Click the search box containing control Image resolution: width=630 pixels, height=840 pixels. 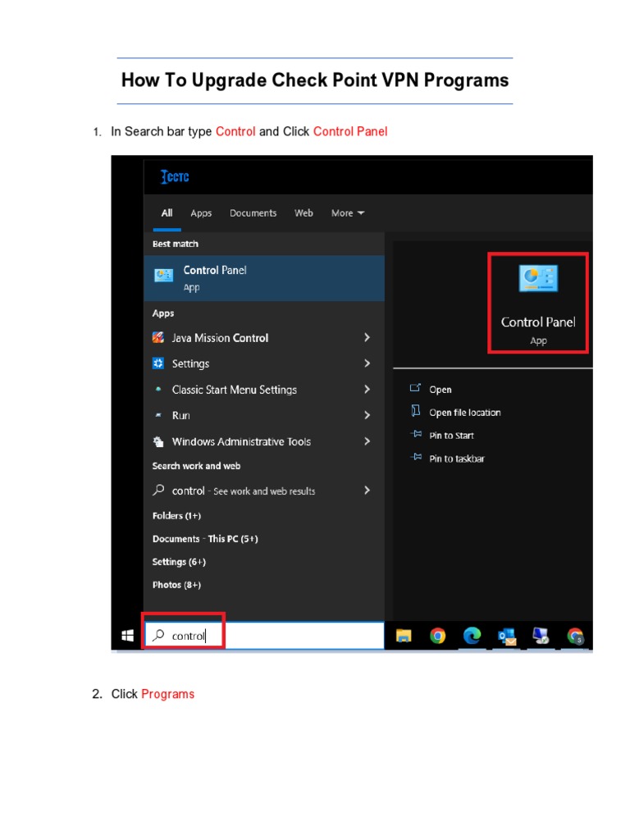265,636
